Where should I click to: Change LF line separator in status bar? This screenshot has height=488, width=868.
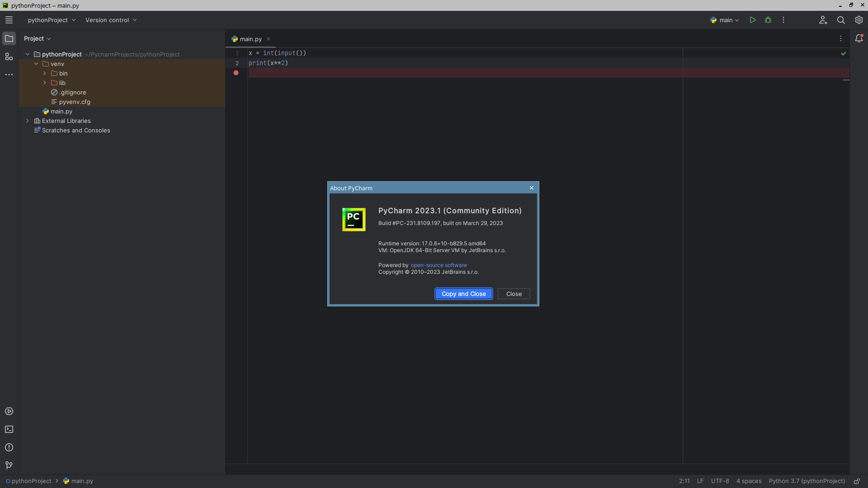pyautogui.click(x=700, y=481)
